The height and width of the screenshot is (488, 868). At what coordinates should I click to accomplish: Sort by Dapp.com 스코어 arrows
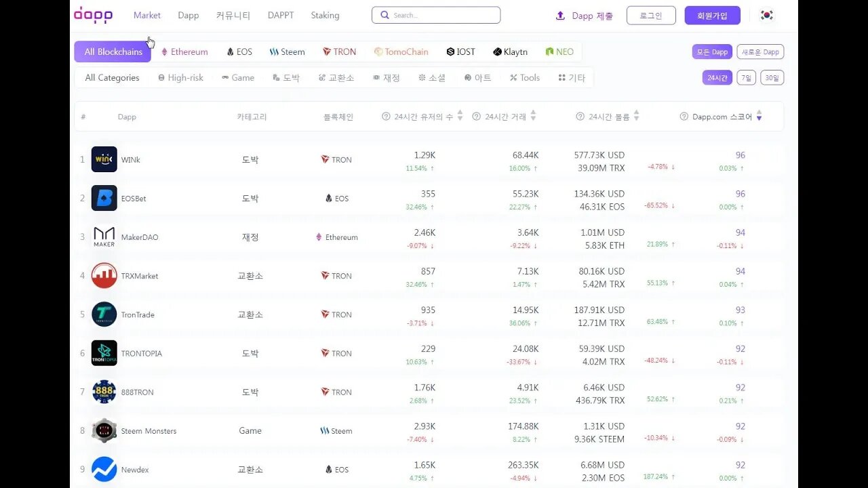(759, 116)
